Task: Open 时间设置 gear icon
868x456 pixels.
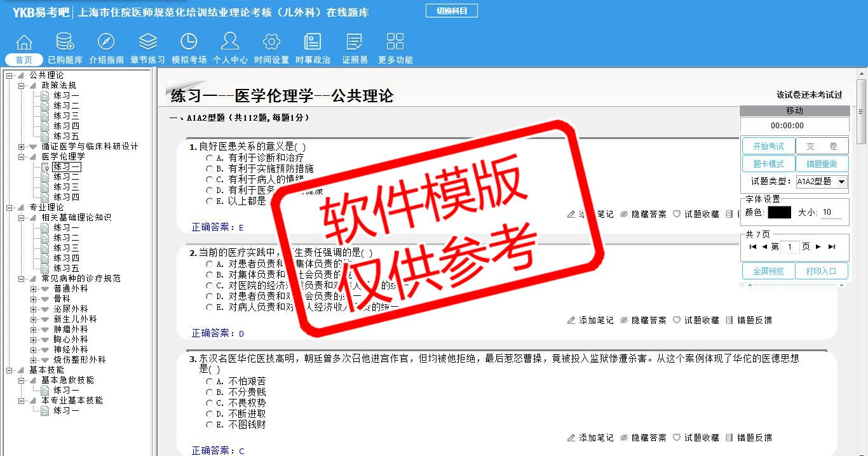Action: click(271, 43)
